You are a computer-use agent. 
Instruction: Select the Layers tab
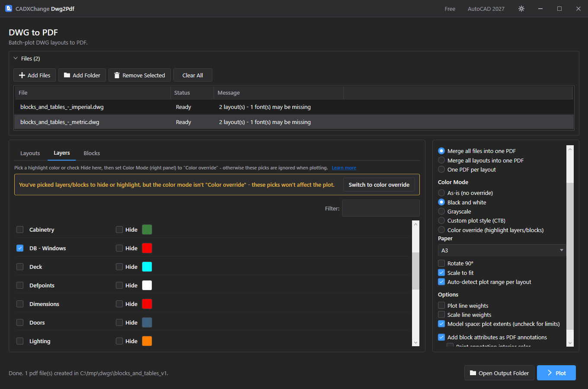point(62,153)
